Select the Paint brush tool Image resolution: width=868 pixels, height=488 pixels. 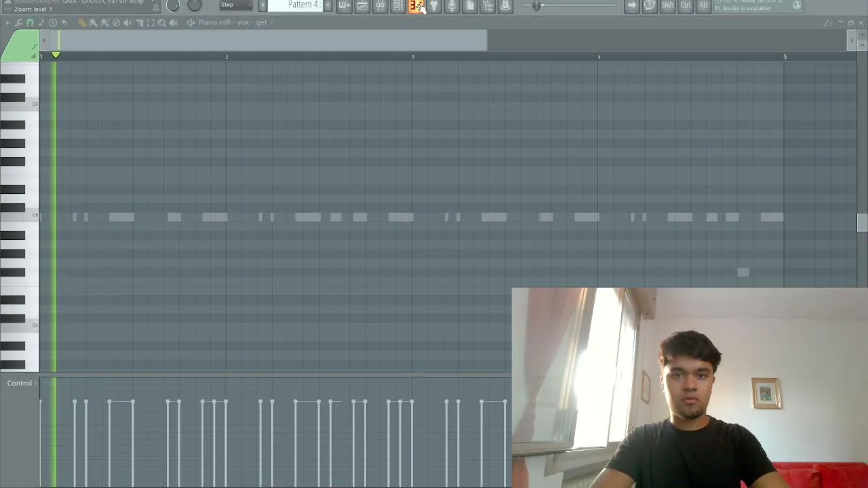coord(94,23)
